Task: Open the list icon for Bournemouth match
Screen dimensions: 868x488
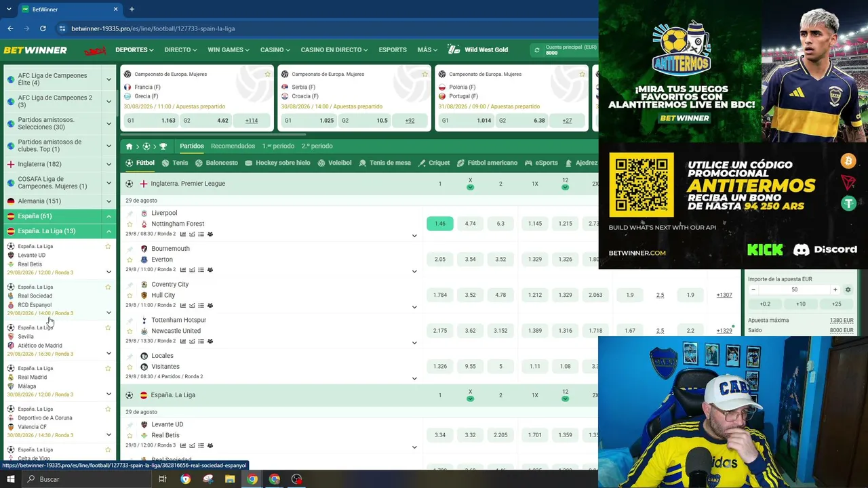Action: point(201,270)
